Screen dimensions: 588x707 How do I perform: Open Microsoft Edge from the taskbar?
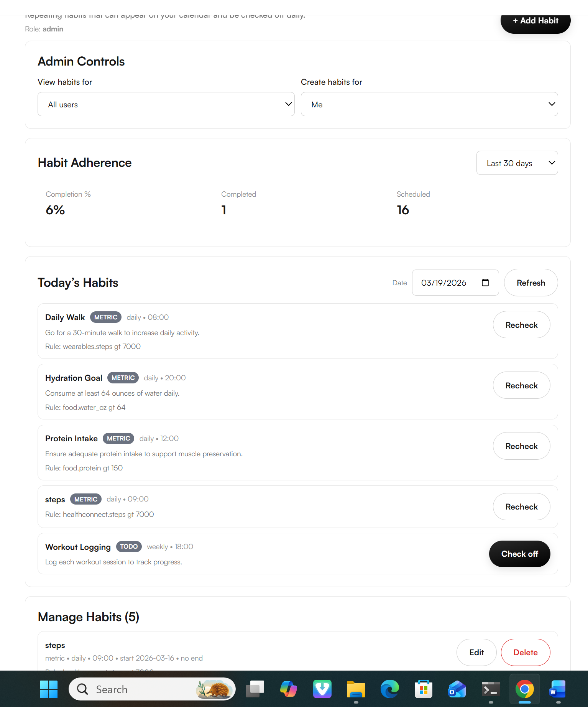click(x=389, y=689)
